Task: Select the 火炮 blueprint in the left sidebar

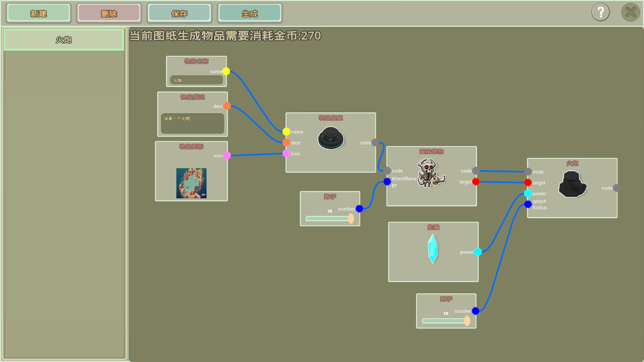Action: [x=64, y=39]
